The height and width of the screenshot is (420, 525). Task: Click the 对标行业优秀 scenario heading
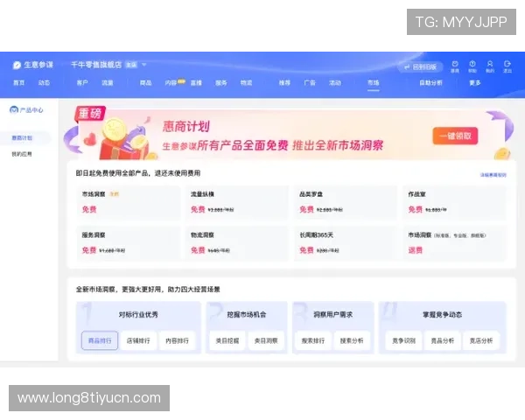pyautogui.click(x=138, y=314)
